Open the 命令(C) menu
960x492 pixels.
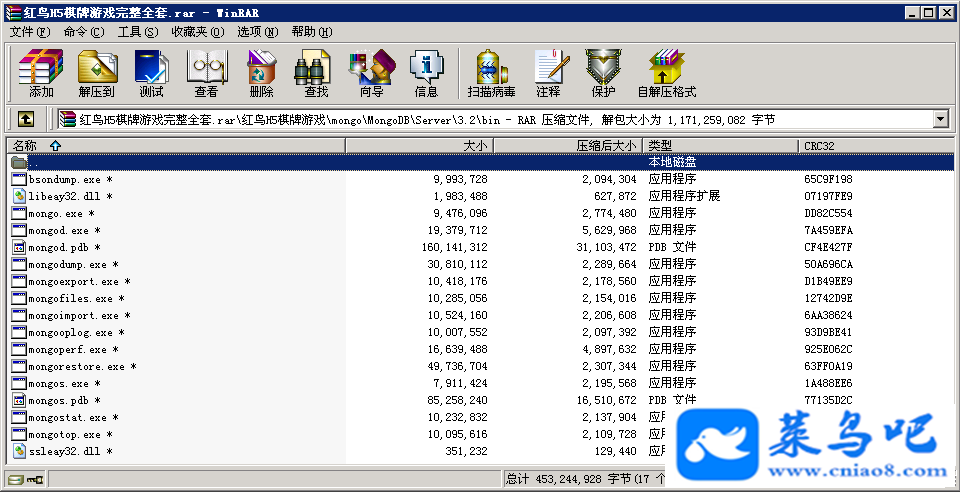(x=84, y=32)
